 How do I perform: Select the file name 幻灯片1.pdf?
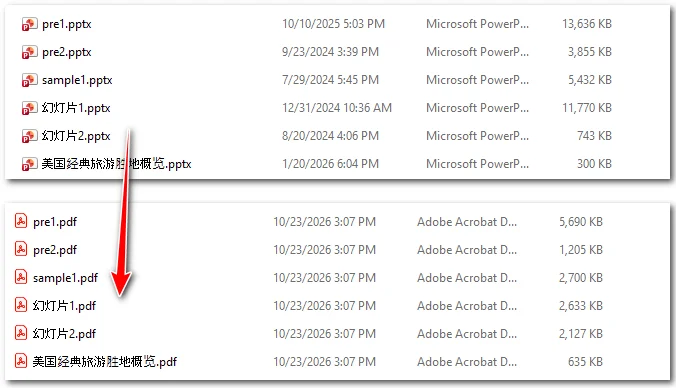64,306
